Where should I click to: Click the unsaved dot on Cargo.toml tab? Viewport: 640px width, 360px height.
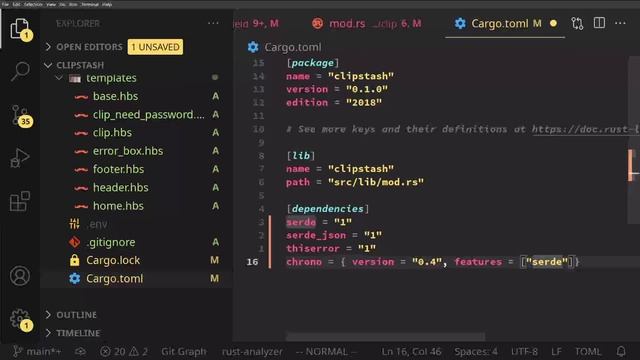[x=553, y=23]
